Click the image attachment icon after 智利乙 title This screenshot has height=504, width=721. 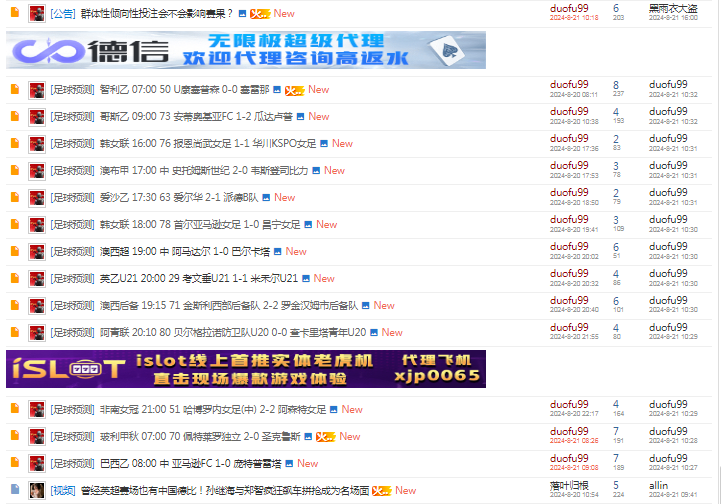coord(277,90)
